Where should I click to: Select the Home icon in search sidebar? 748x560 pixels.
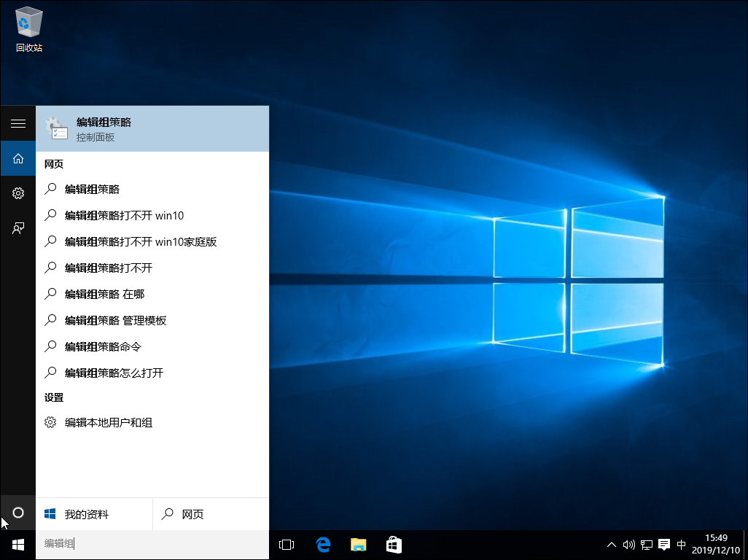[x=17, y=158]
